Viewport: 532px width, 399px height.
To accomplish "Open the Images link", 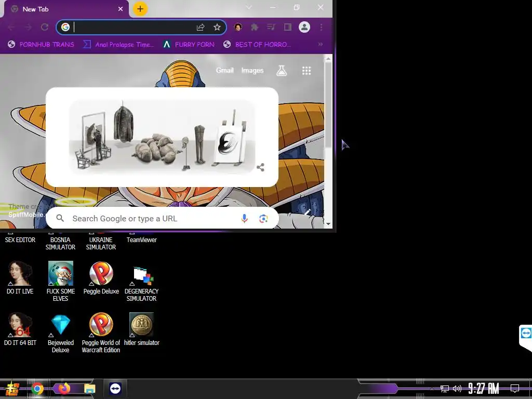I will [252, 70].
